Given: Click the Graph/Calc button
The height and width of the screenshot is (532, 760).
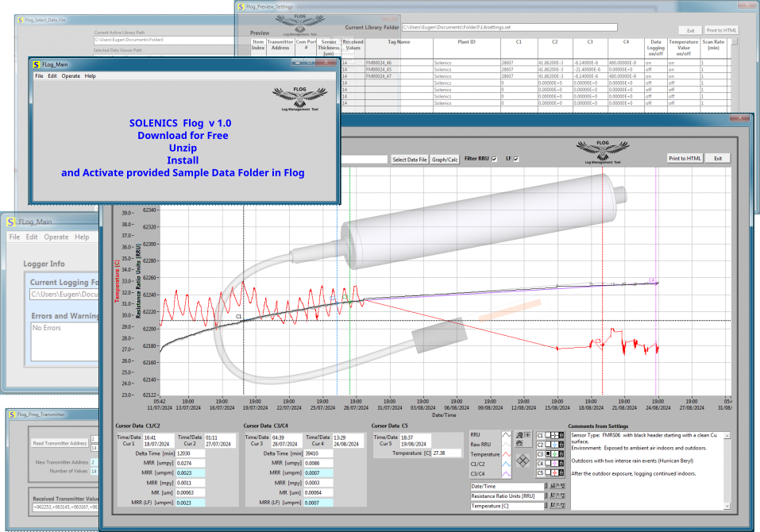Looking at the screenshot, I should (445, 160).
